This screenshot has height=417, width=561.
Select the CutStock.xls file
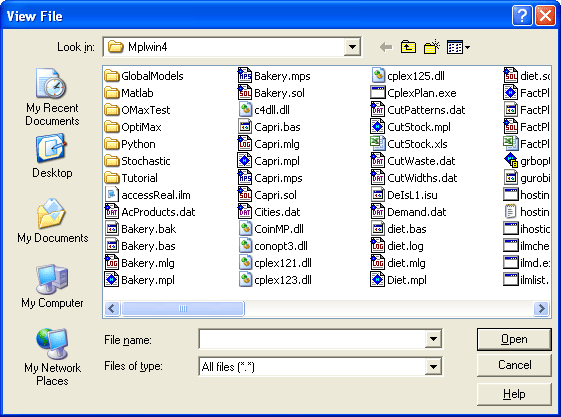click(x=409, y=144)
